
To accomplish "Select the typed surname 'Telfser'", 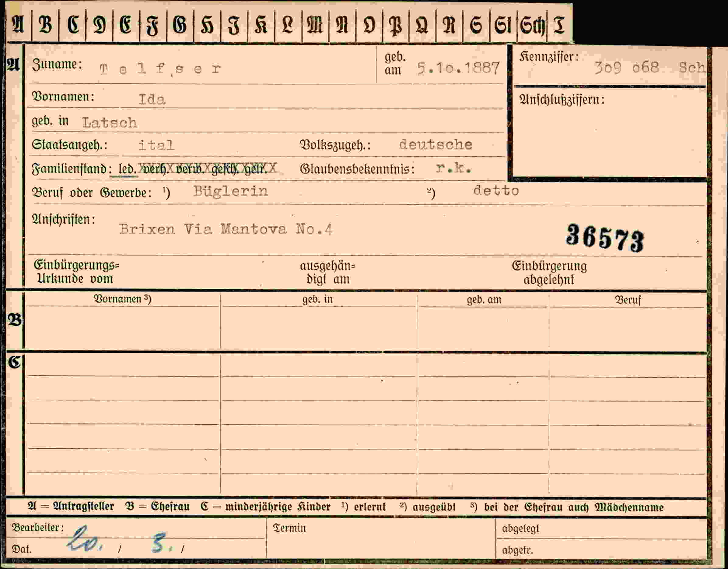I will [160, 69].
